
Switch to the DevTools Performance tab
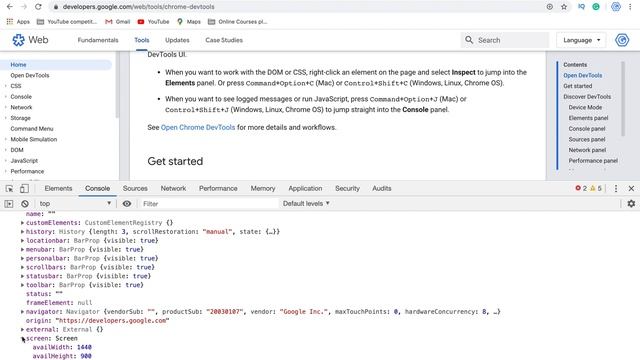(218, 189)
